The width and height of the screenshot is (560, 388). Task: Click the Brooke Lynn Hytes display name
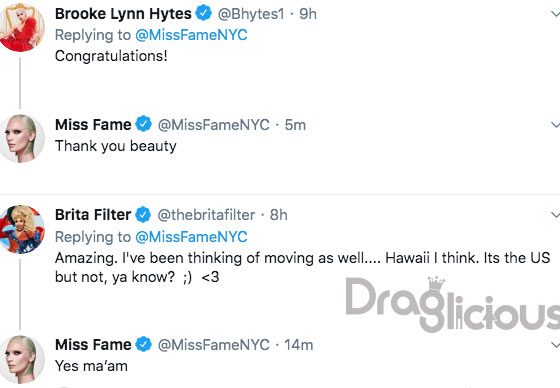(123, 14)
